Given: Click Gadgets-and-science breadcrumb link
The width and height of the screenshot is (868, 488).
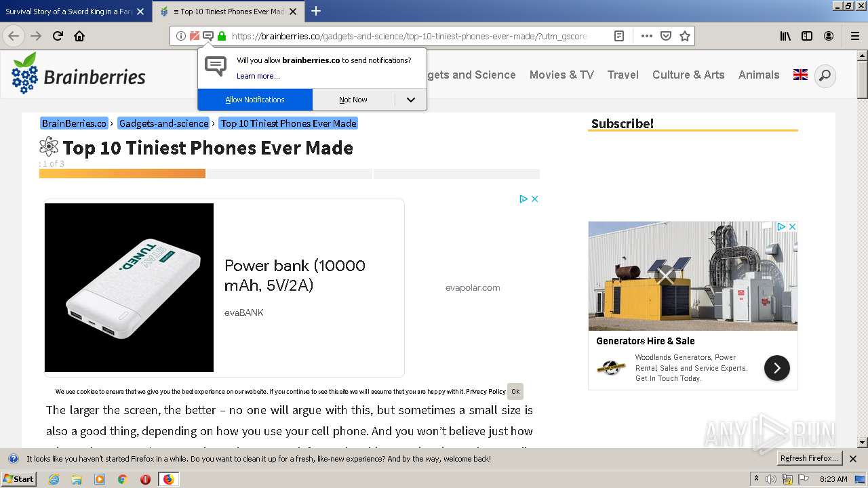Looking at the screenshot, I should 163,123.
